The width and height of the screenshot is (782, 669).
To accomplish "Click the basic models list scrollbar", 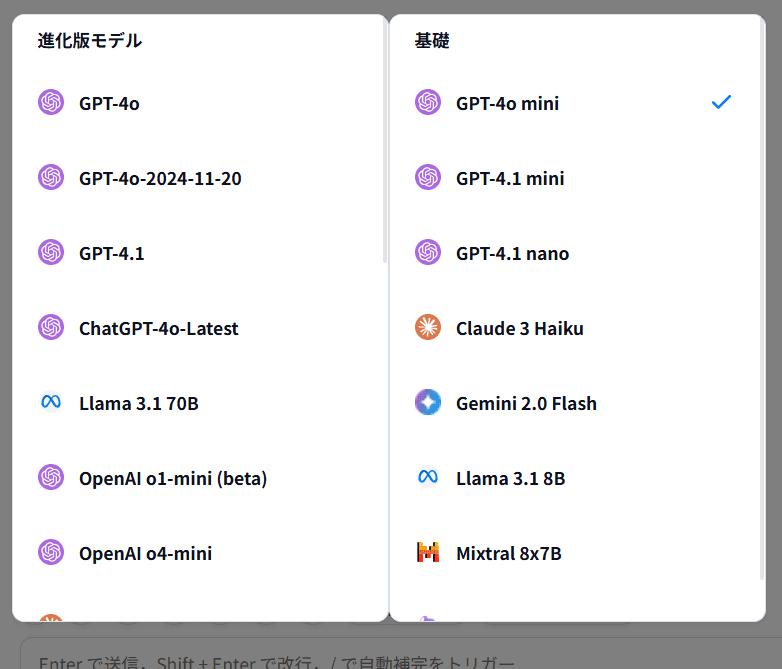I will 762,300.
